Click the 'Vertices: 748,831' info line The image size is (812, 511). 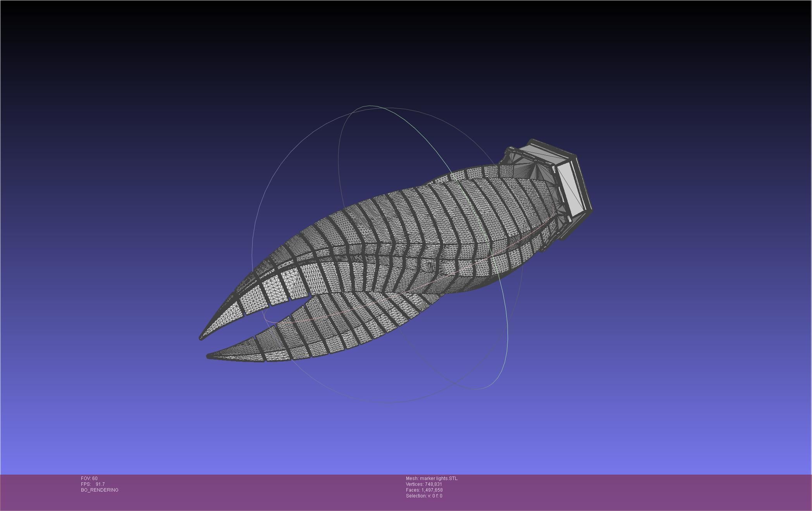click(424, 484)
